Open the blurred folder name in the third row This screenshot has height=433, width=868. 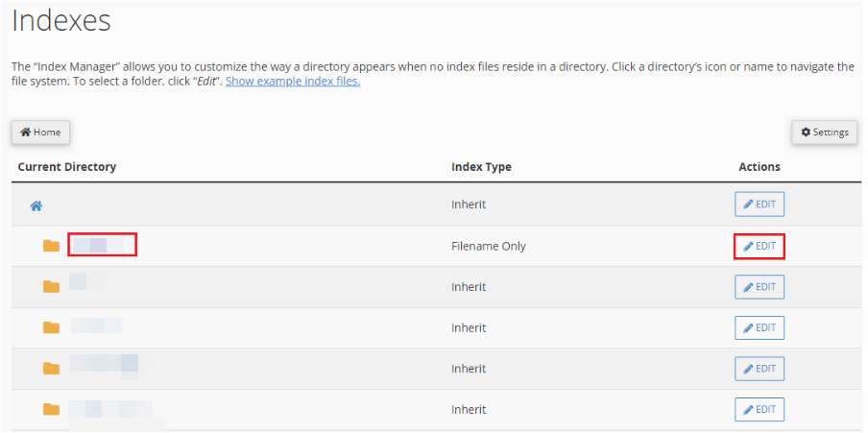(x=96, y=325)
